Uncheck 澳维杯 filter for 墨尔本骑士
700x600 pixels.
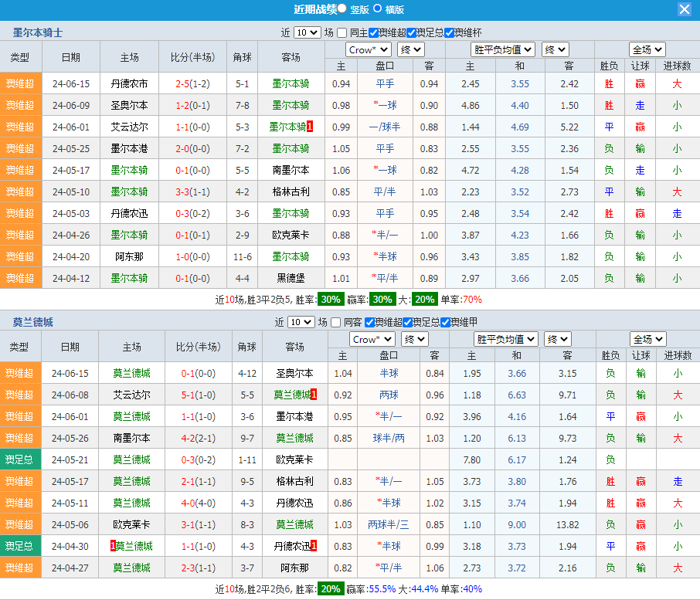[450, 33]
